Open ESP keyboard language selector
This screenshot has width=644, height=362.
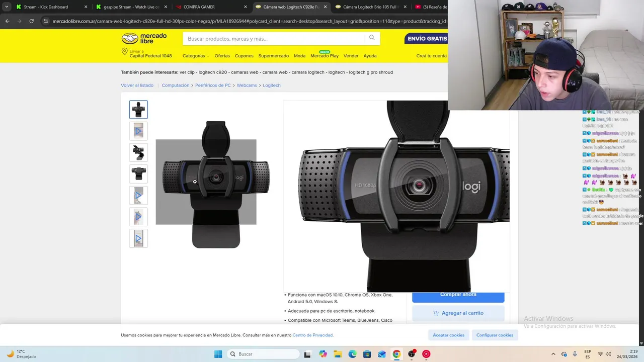point(588,354)
